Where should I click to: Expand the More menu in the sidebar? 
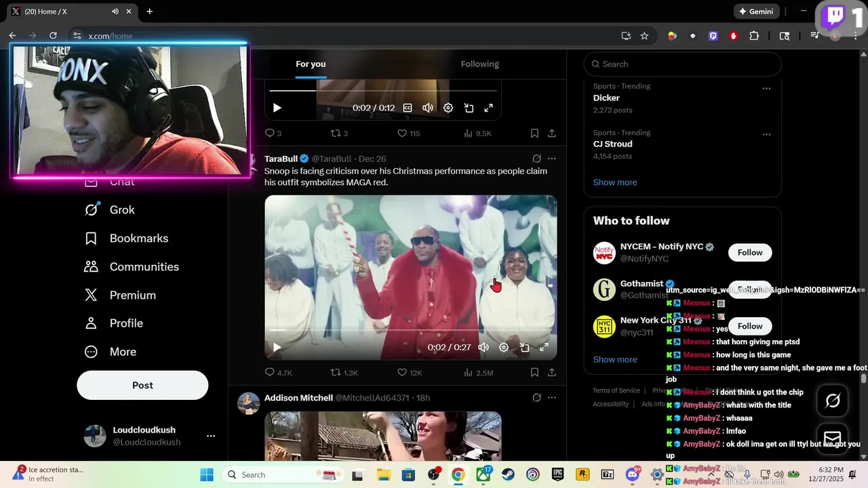[x=110, y=352]
